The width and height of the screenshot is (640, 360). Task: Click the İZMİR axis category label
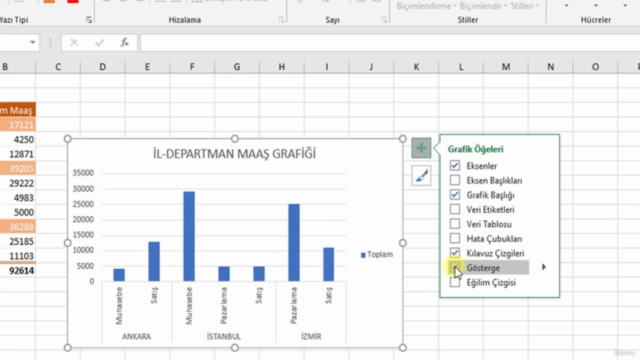coord(311,336)
